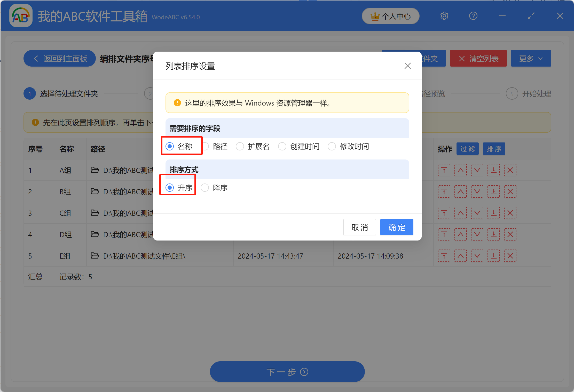
Task: Delete E组 from the folder list
Action: pos(510,256)
